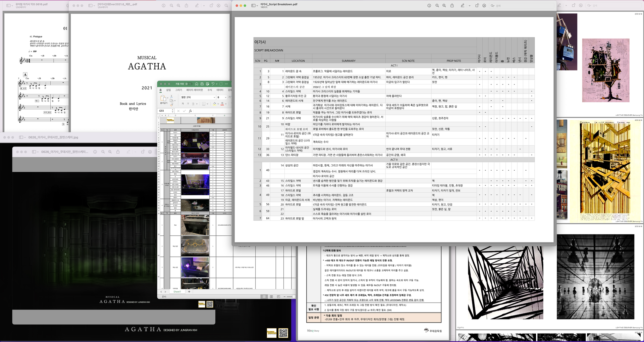Add a new sheet next to Sheet1
The image size is (644, 342).
tap(189, 292)
